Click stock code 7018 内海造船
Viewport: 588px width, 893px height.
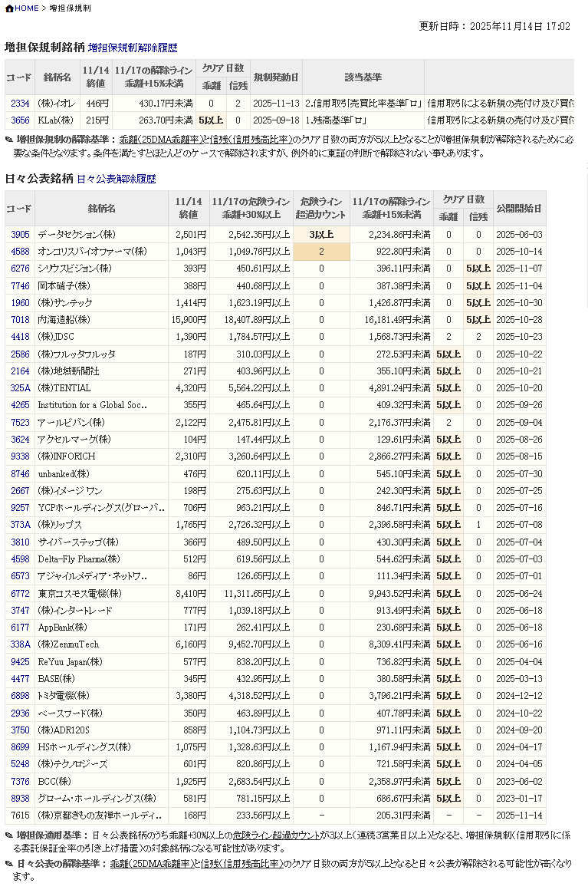[x=20, y=320]
